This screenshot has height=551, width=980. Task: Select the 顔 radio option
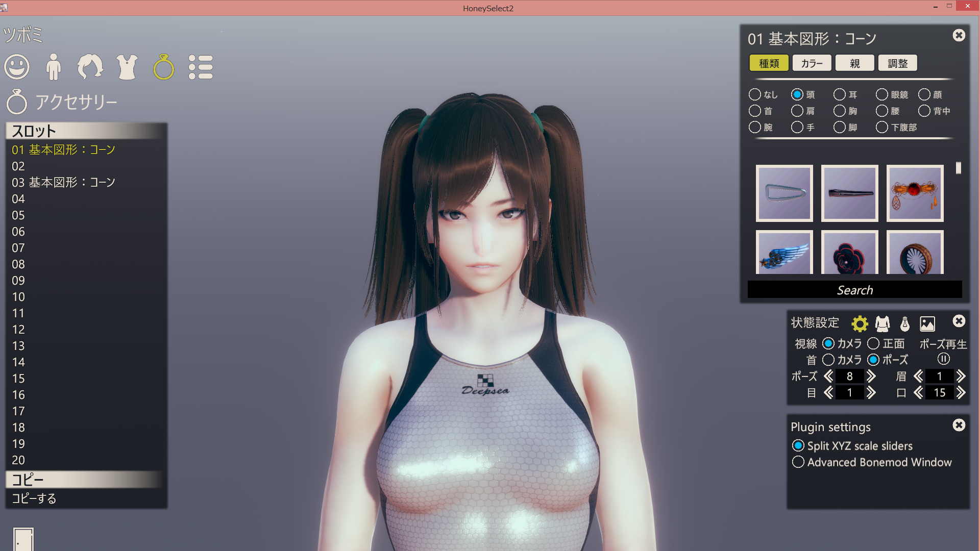tap(924, 94)
